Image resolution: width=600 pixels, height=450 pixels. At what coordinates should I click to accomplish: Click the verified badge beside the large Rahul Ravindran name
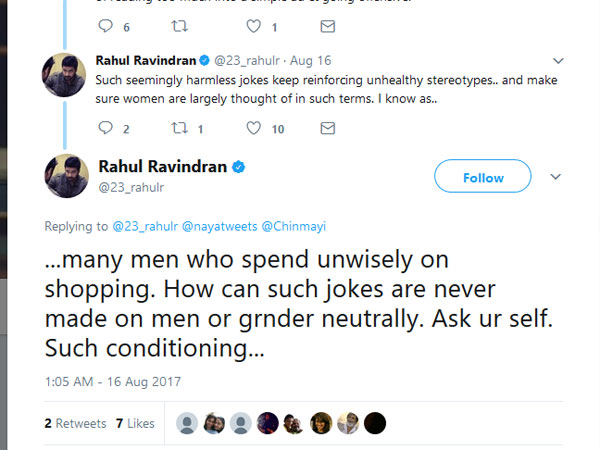click(239, 166)
